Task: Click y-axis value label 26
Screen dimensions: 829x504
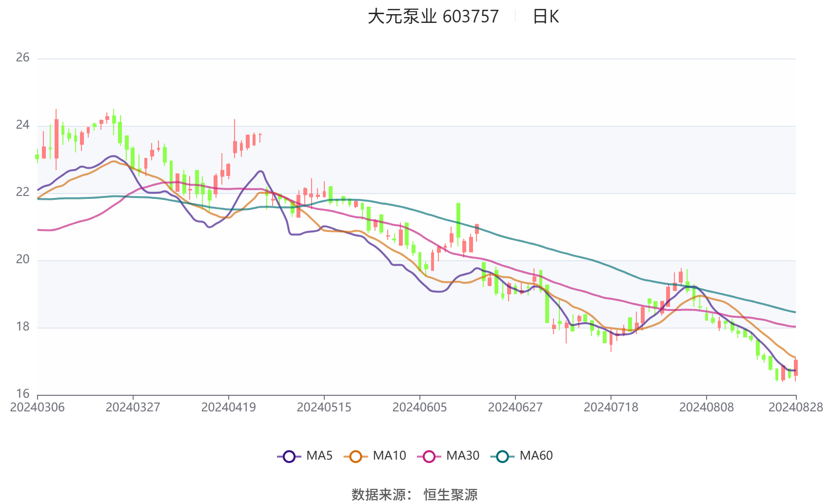Action: 23,58
